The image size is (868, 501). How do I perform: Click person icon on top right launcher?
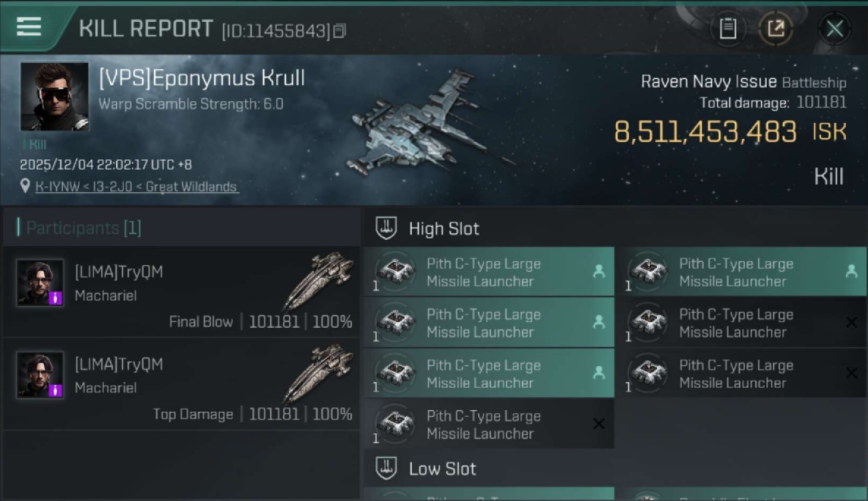coord(851,271)
